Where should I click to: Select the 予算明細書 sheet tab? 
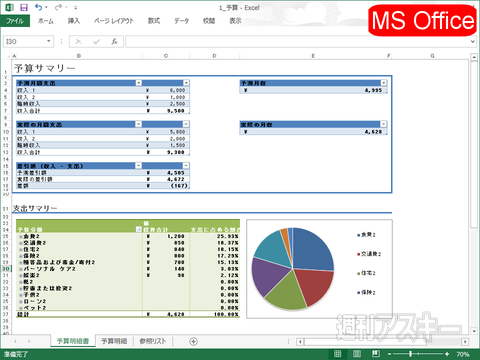(73, 341)
